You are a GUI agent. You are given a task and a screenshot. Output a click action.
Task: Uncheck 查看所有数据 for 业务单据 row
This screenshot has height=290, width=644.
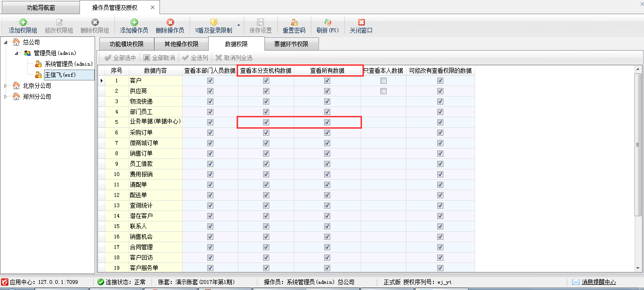(x=327, y=123)
